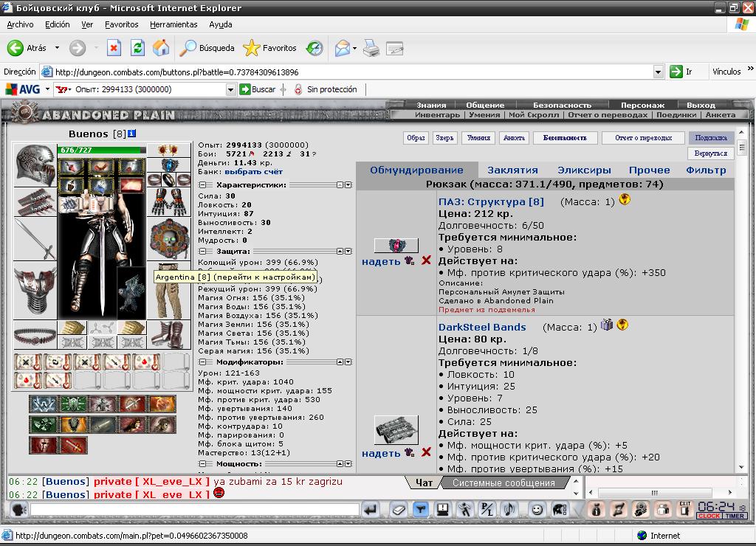Toggle chat sound note icon
The image size is (756, 546).
(x=509, y=509)
